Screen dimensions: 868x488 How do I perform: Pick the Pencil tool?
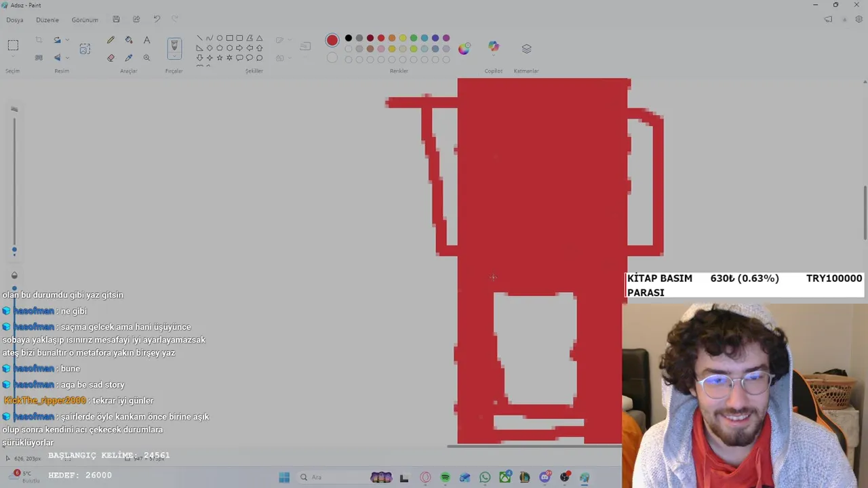(111, 40)
